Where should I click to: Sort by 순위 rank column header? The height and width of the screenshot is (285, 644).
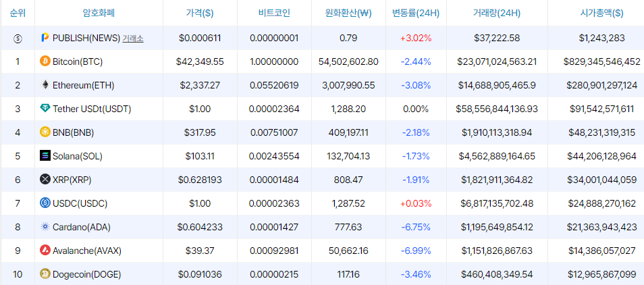[x=18, y=13]
